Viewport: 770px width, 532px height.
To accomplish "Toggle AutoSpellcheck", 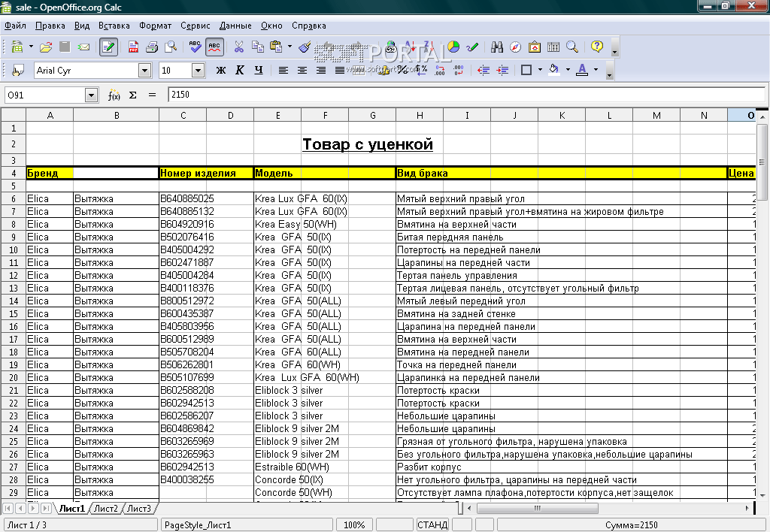I will pyautogui.click(x=214, y=47).
